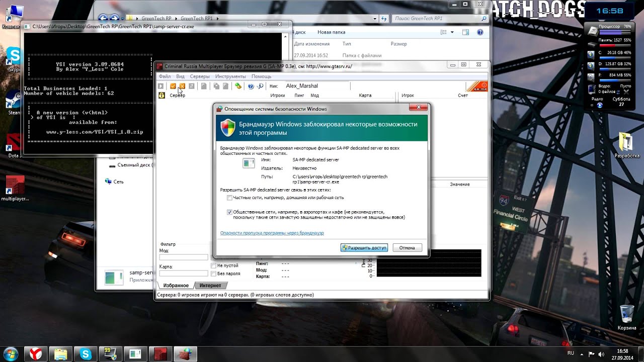Viewport: 644px width, 362px height.
Task: Click the Delete server orange X icon
Action: (x=182, y=86)
